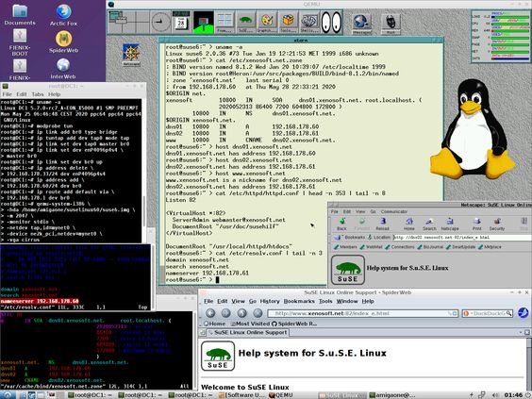Click the SmartUpdate personal toolbar link
Viewport: 532px width, 399px height.
460,246
